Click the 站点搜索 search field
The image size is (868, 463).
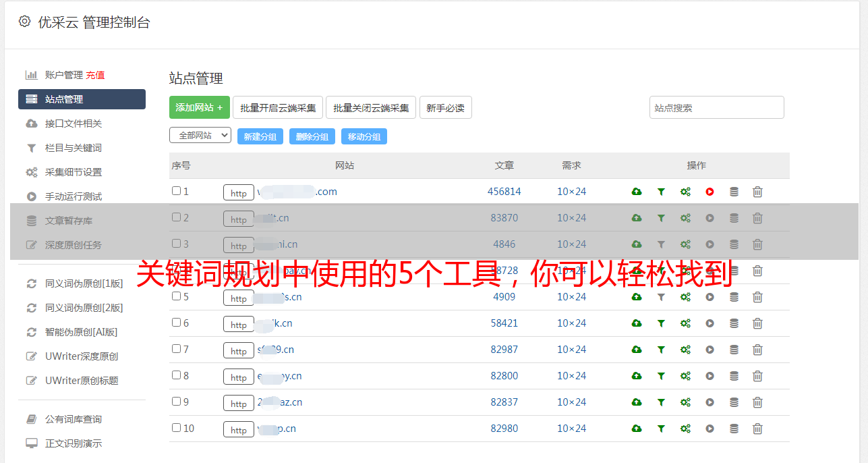[716, 107]
